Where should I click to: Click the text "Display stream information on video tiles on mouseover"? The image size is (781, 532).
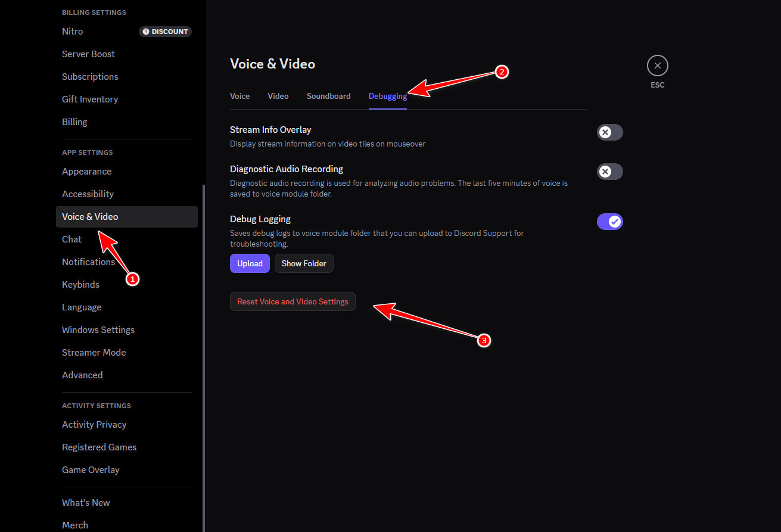click(328, 144)
